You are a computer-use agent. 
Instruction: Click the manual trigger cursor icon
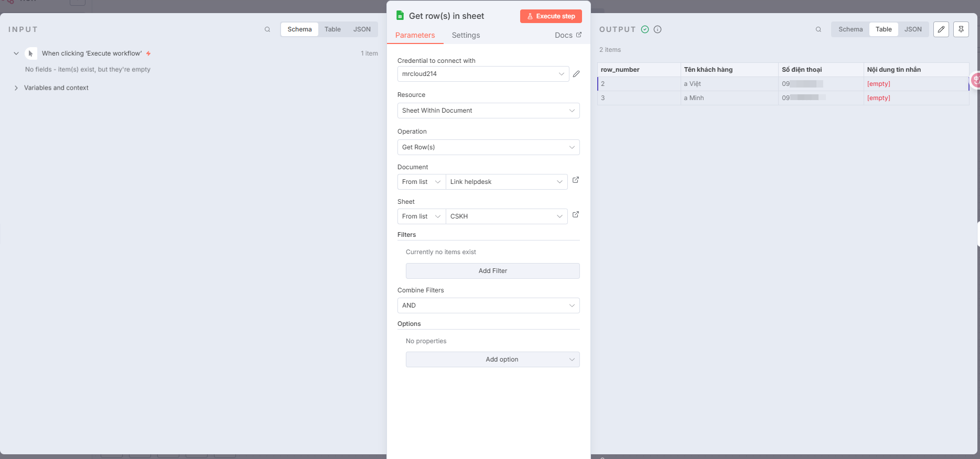(31, 53)
